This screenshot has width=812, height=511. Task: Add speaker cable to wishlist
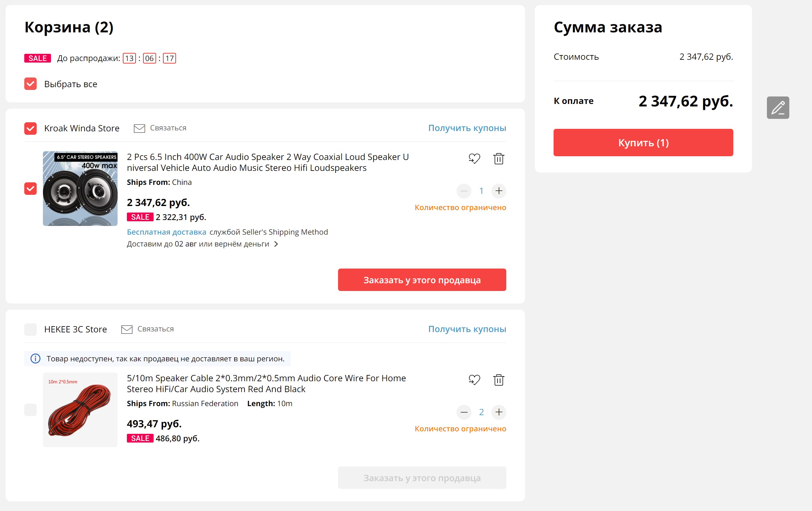474,380
